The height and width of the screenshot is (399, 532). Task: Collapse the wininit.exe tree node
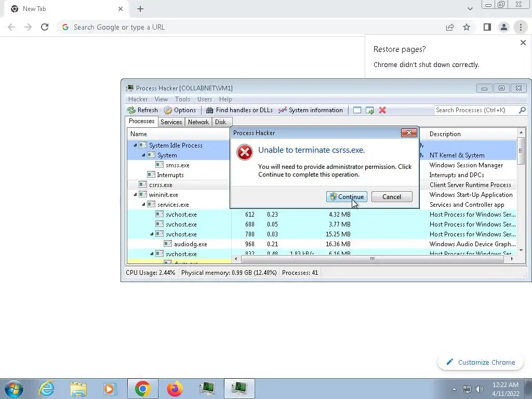pos(135,194)
